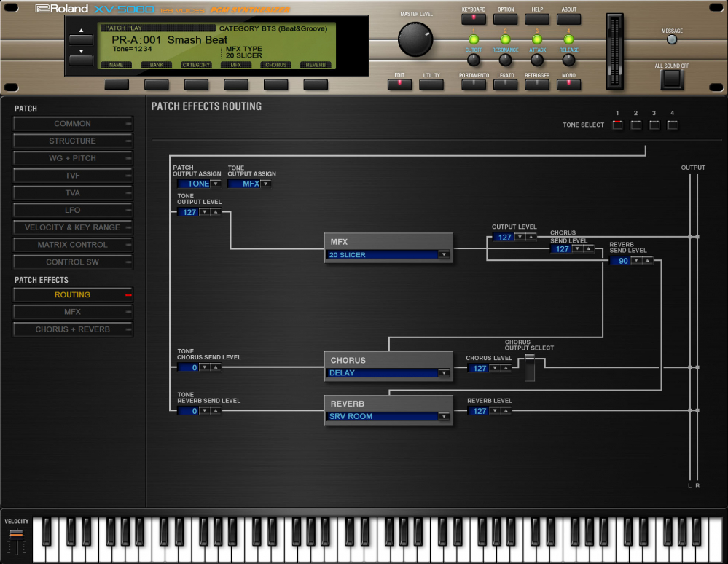Open the Common patch page

pyautogui.click(x=73, y=123)
